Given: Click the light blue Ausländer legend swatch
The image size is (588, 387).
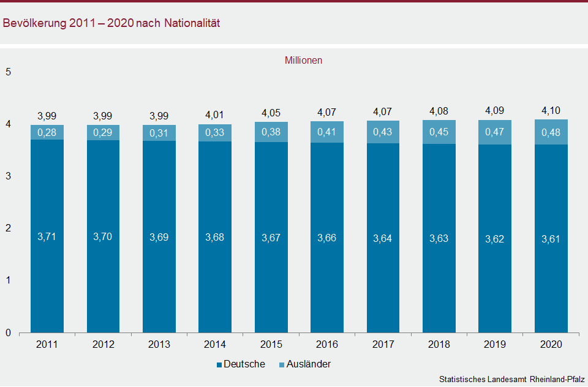Looking at the screenshot, I should 282,365.
